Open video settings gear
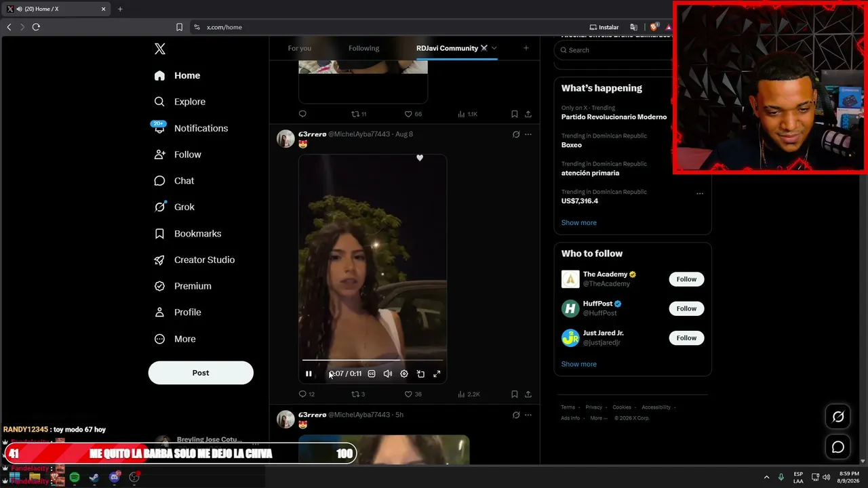 [x=404, y=373]
